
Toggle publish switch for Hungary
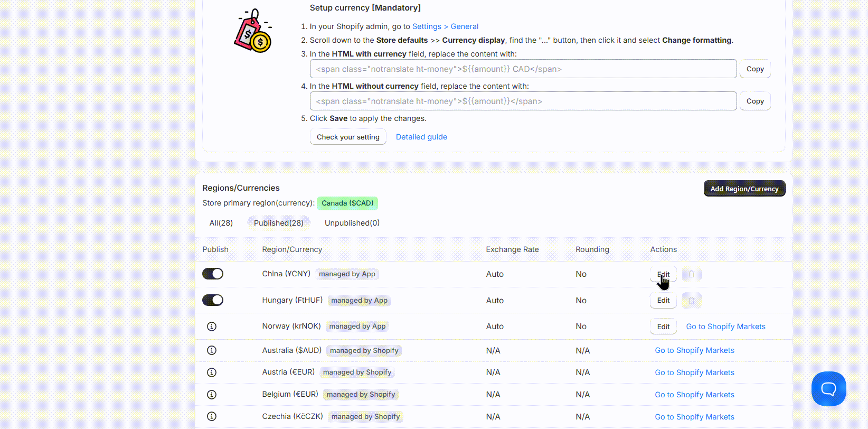point(213,300)
